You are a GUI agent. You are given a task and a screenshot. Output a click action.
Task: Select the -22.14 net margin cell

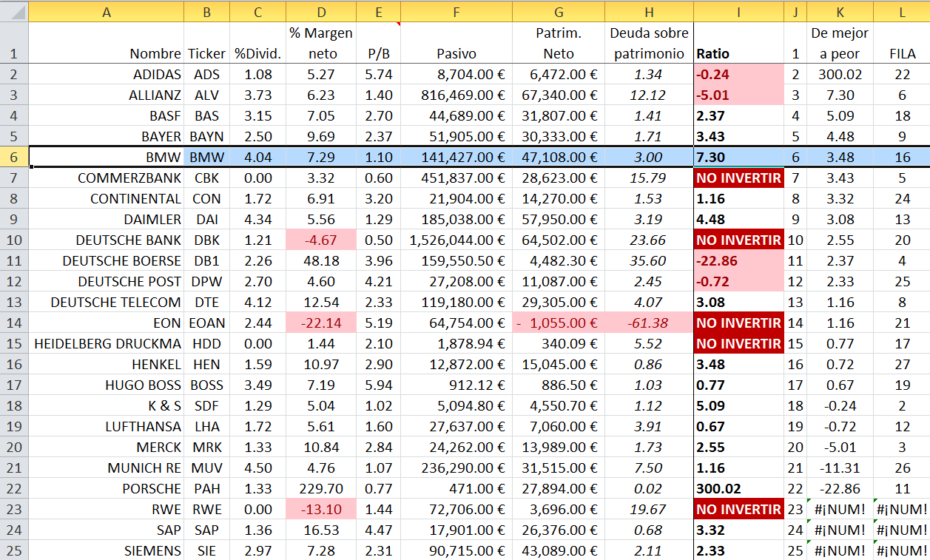coord(320,323)
